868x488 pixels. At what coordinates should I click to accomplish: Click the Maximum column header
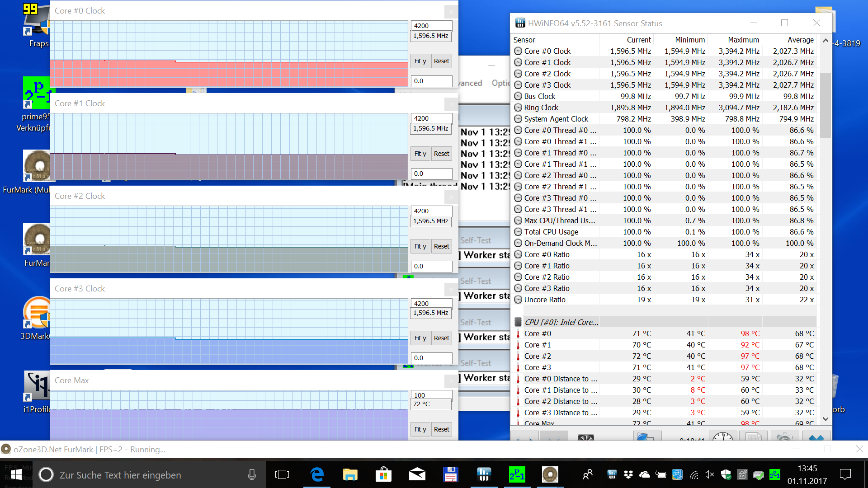pos(743,40)
